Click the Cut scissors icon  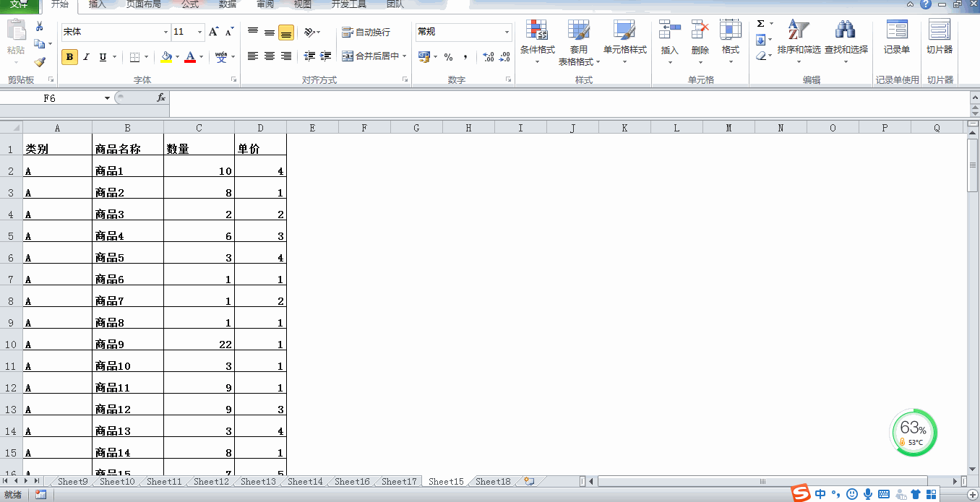pyautogui.click(x=39, y=27)
